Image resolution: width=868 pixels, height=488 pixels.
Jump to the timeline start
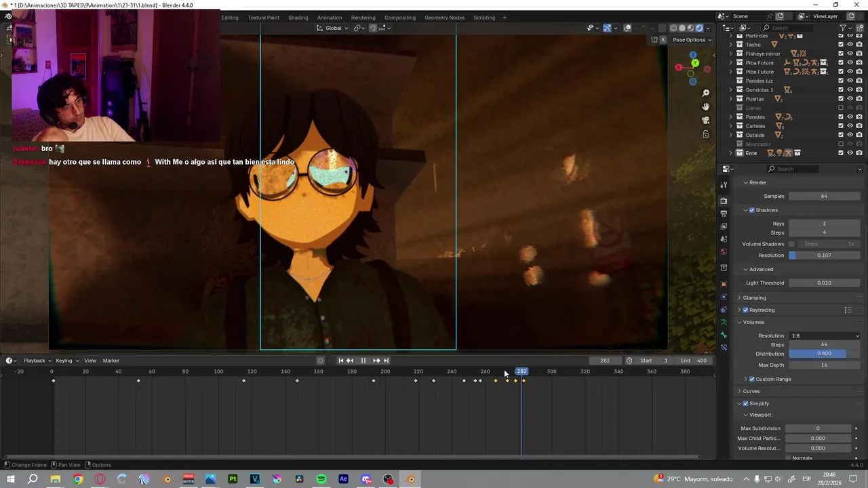340,361
